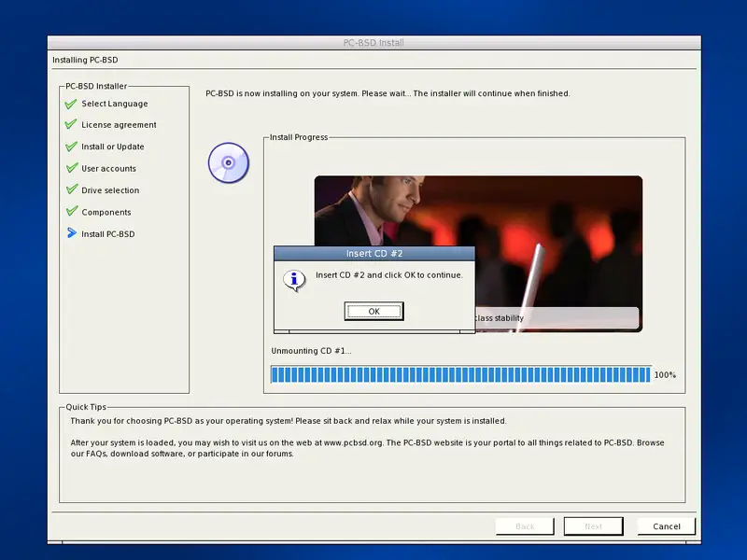Select the License agreement step
The image size is (747, 560).
(119, 125)
